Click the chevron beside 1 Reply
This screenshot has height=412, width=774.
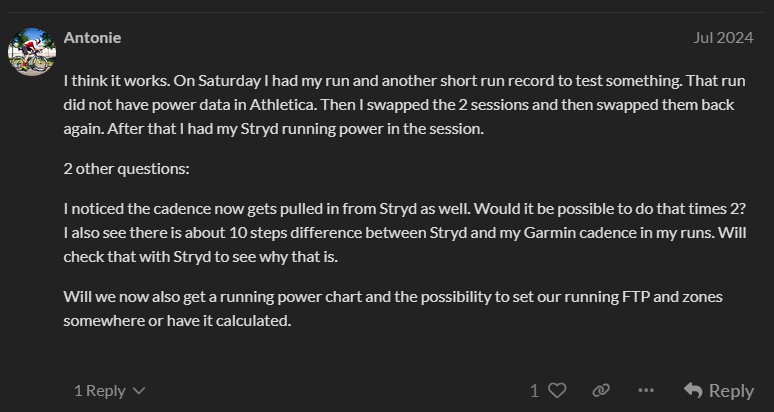[139, 391]
